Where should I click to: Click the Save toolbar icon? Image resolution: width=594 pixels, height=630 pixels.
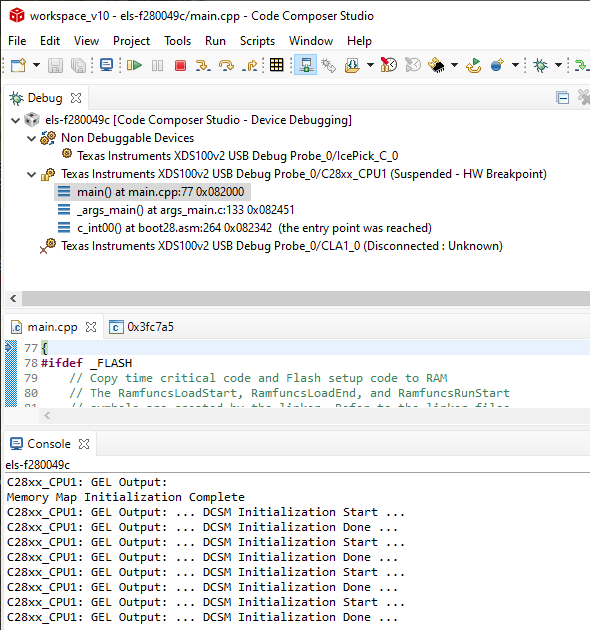coord(55,65)
